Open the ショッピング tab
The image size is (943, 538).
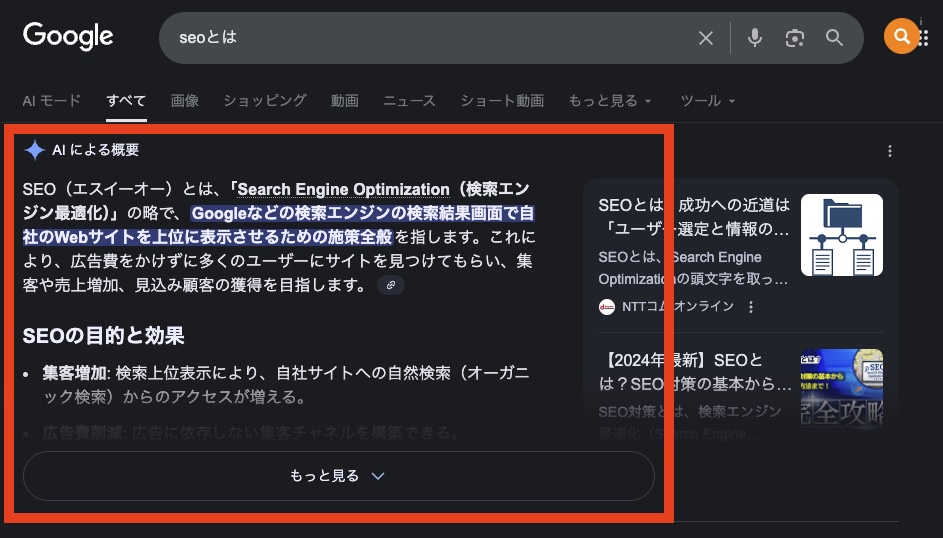(x=265, y=100)
